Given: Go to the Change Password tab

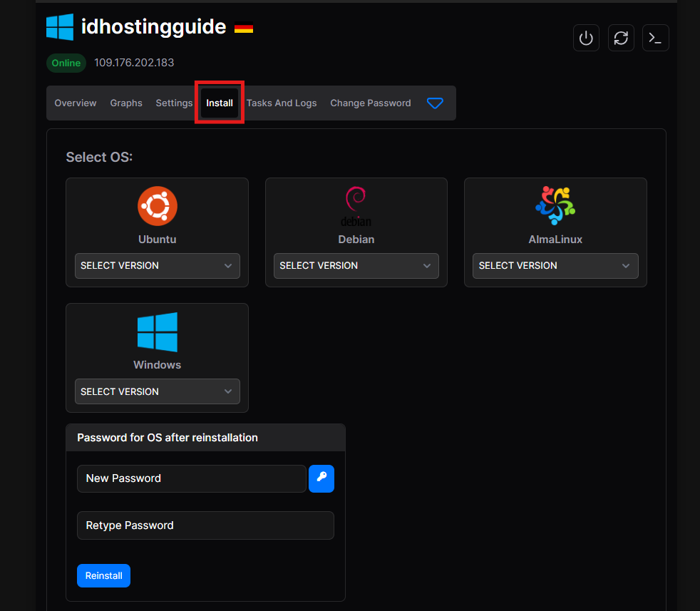Looking at the screenshot, I should 371,103.
